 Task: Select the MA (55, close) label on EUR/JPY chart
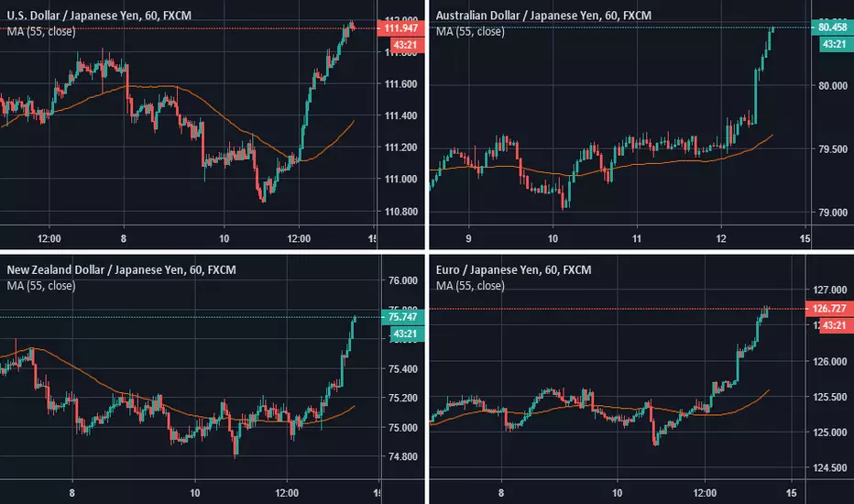[470, 285]
